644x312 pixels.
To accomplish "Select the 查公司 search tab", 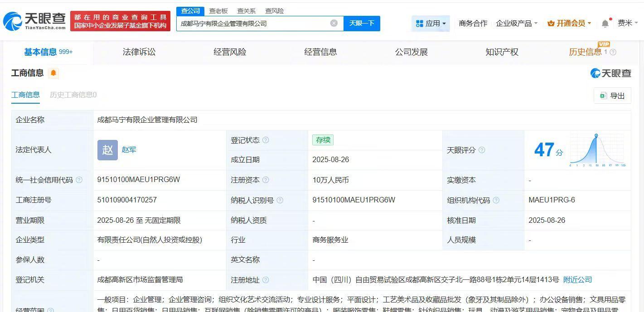I will point(190,11).
